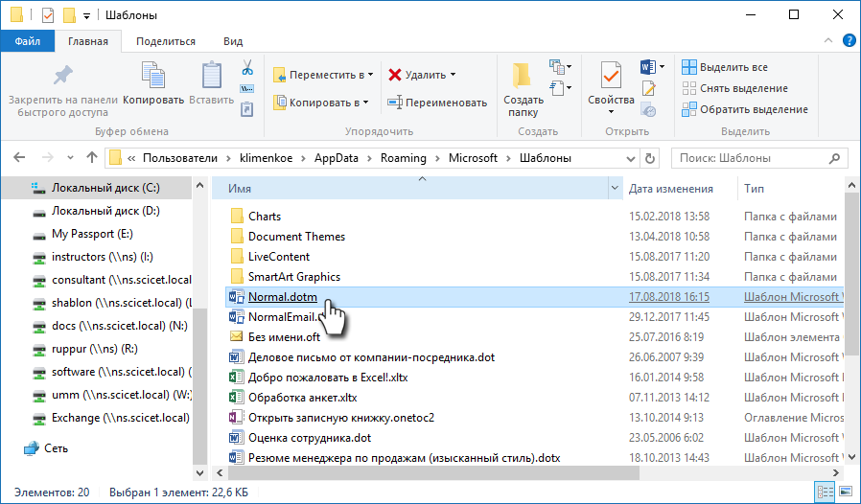Screen dimensions: 861x504
Task: Open the Word 'Open with' dropdown
Action: pyautogui.click(x=662, y=67)
